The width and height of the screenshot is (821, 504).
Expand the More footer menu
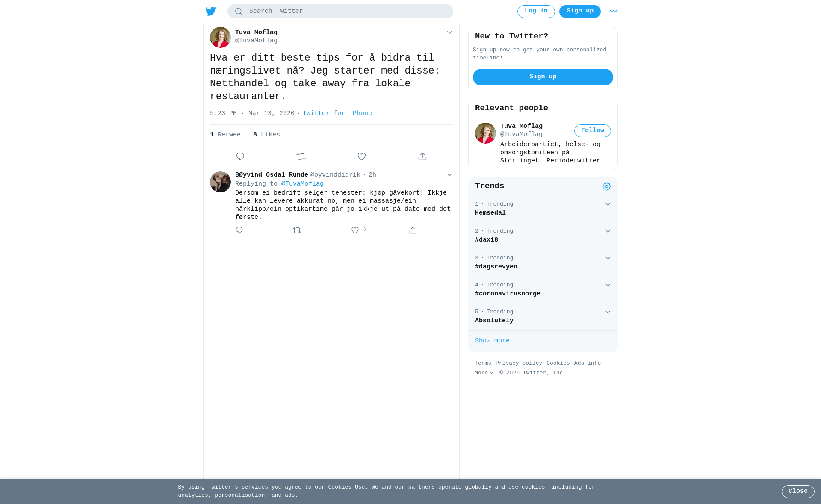484,373
